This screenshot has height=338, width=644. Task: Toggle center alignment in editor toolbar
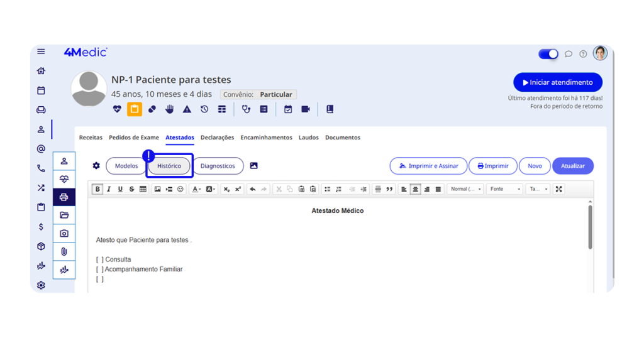pyautogui.click(x=415, y=189)
